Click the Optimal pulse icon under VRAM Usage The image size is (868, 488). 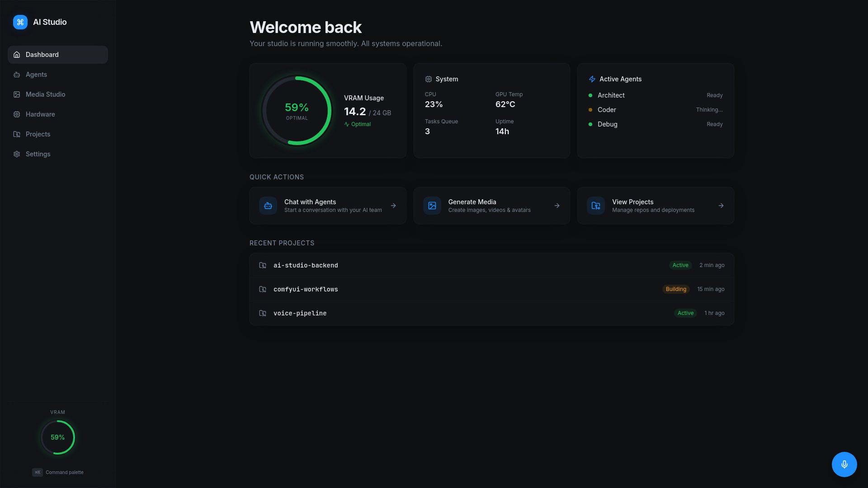click(x=347, y=124)
